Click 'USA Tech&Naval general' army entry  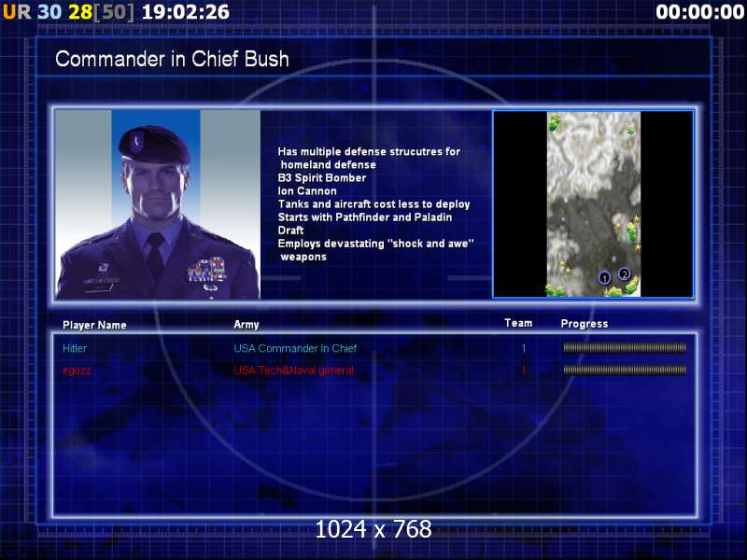point(293,370)
